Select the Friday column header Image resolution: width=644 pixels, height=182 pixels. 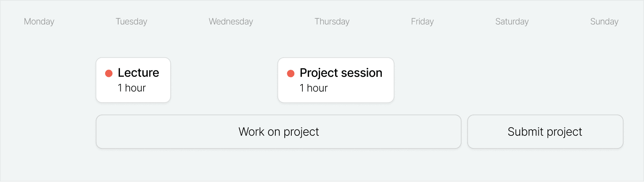pyautogui.click(x=422, y=22)
